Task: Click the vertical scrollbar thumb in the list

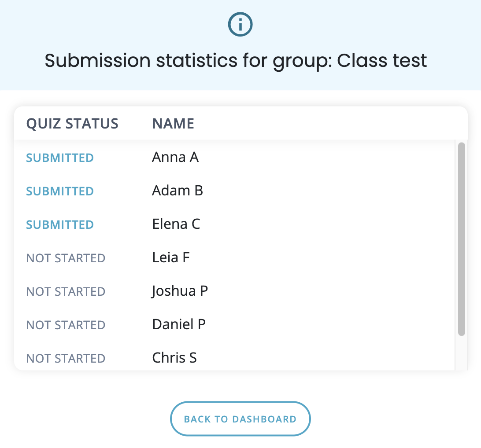Action: coord(462,239)
